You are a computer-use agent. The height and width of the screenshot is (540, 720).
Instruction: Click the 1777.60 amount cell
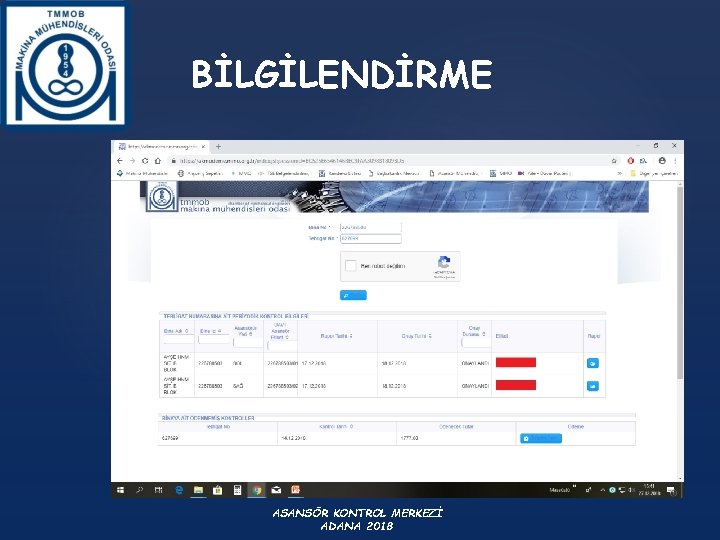456,439
